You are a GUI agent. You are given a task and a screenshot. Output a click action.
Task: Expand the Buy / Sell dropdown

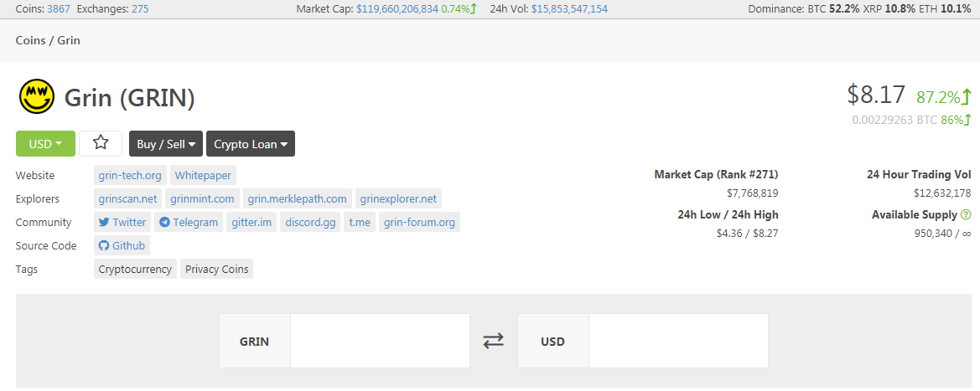pyautogui.click(x=166, y=144)
